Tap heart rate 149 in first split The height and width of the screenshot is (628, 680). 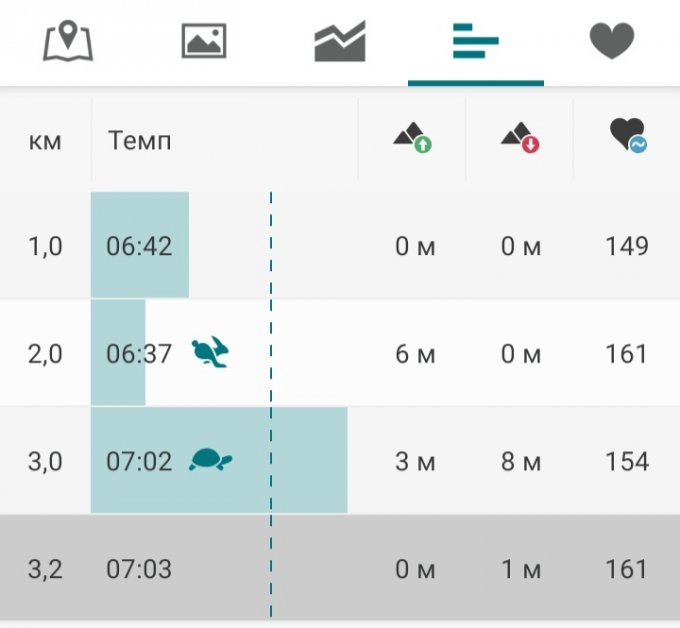point(627,245)
